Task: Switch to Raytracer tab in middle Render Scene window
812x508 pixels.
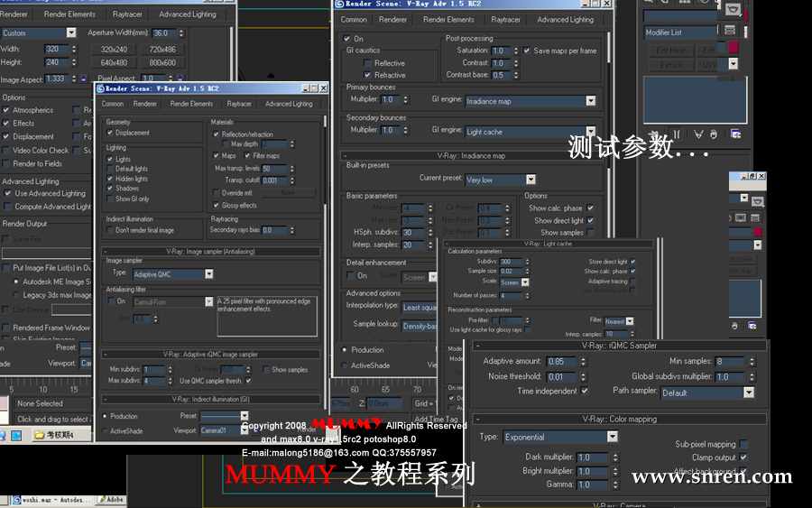Action: click(x=239, y=104)
